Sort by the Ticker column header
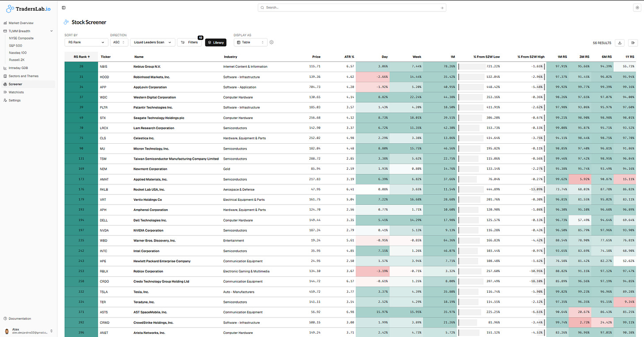Screen dimensions: 644x337 coord(106,57)
